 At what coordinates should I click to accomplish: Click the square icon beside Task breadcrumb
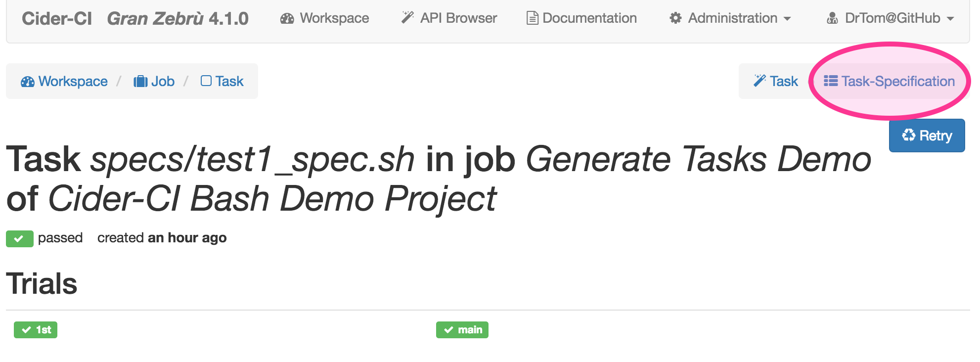(x=206, y=81)
